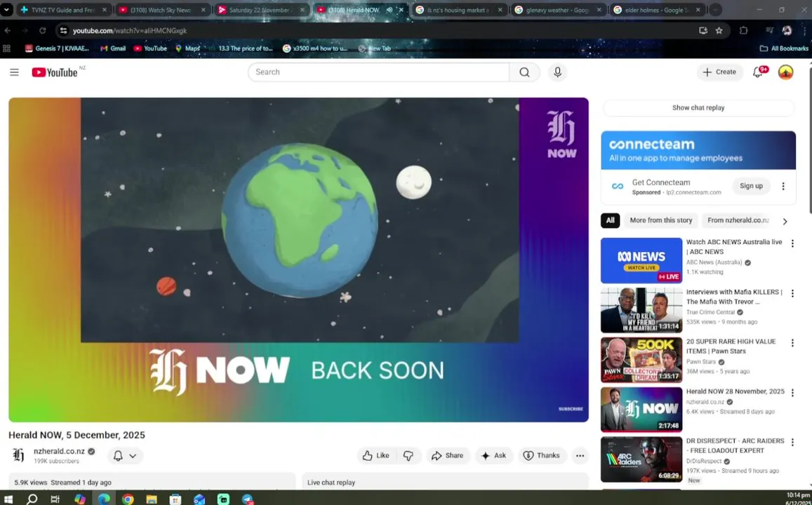Open the Create menu
This screenshot has height=505, width=812.
coord(719,72)
